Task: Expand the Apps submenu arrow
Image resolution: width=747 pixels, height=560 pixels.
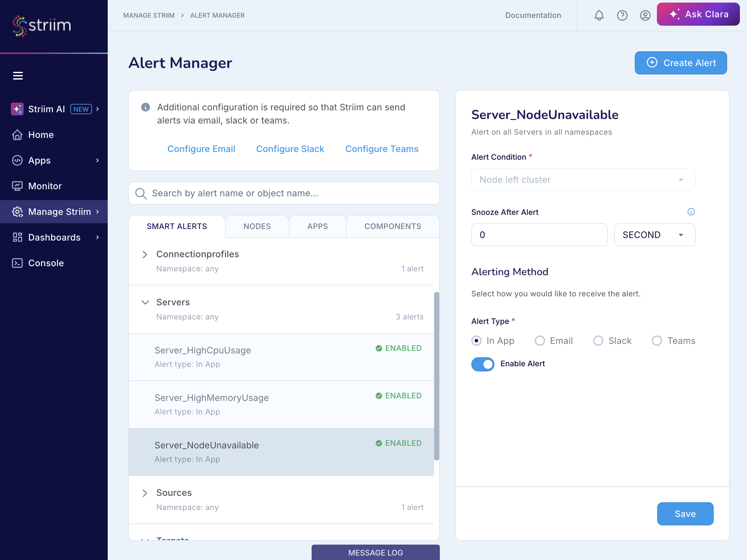Action: 97,160
